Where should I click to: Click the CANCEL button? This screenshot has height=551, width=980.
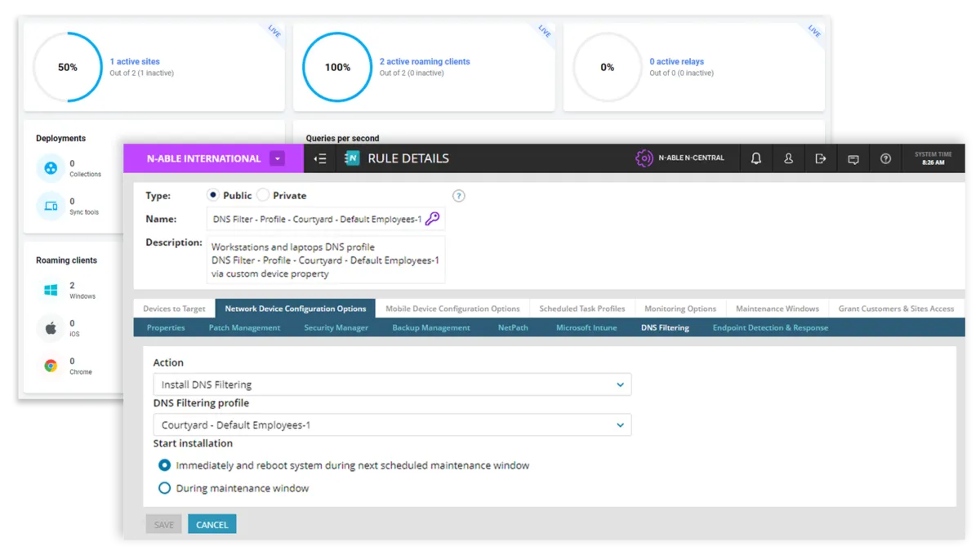212,524
